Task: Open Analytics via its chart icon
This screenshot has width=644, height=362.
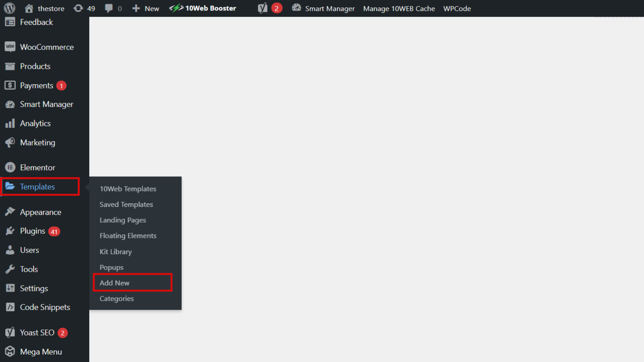Action: 10,123
